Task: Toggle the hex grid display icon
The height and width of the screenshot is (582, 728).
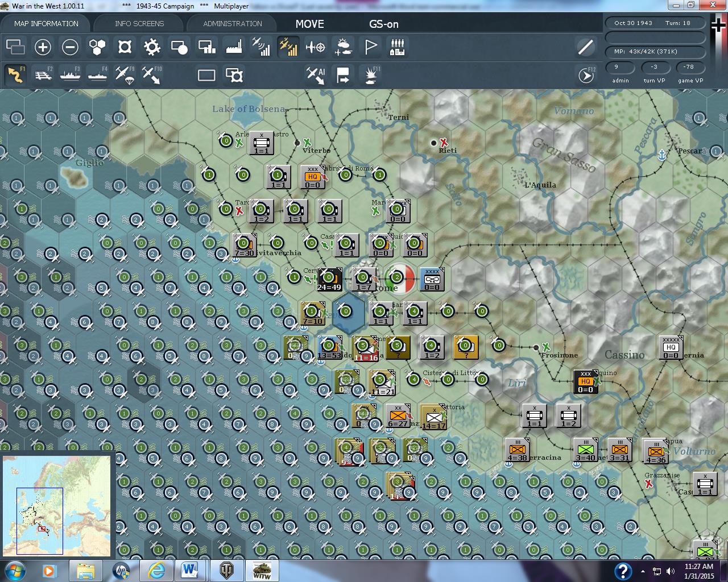Action: (97, 47)
